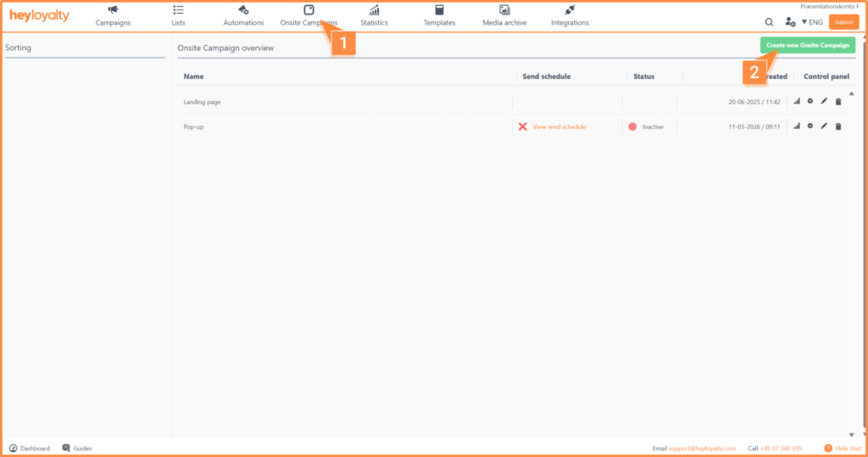Switch to the Media archive section

(x=504, y=15)
